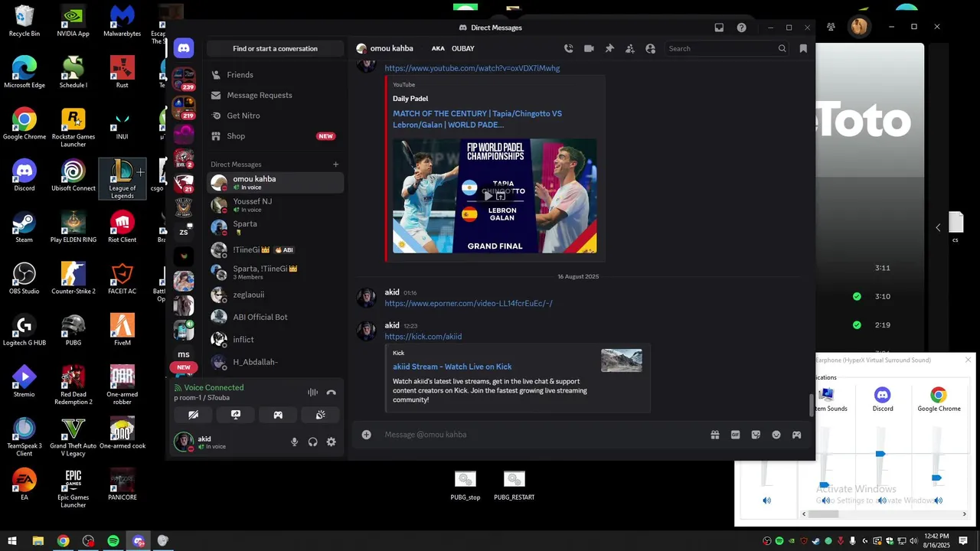This screenshot has width=980, height=551.
Task: Open ABI Official Bot conversation
Action: (x=275, y=317)
